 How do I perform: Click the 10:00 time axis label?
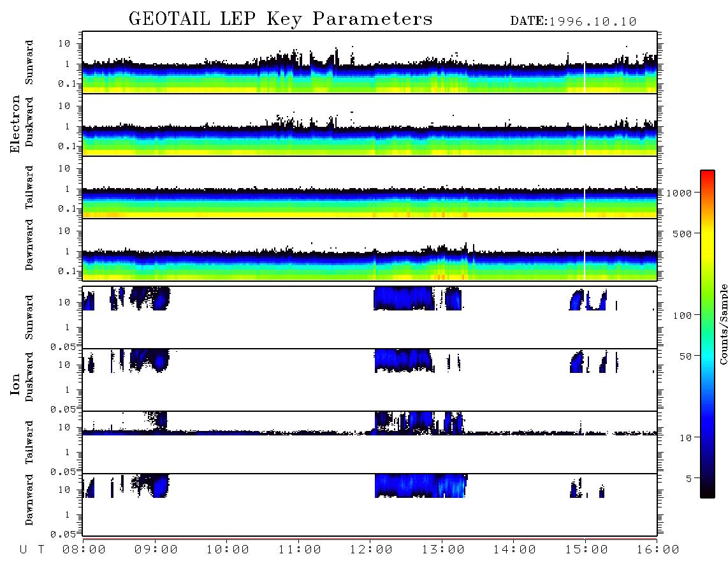pyautogui.click(x=228, y=550)
